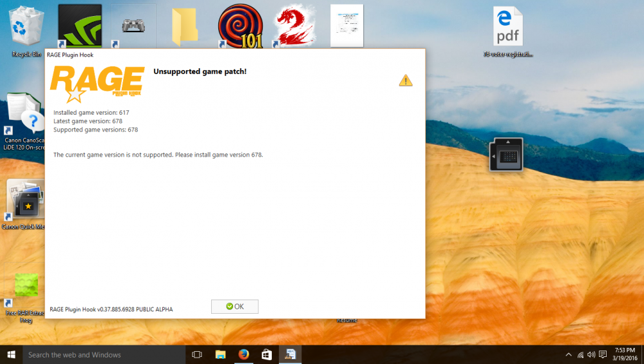Open the Action Center notifications icon
The height and width of the screenshot is (364, 644).
click(603, 354)
